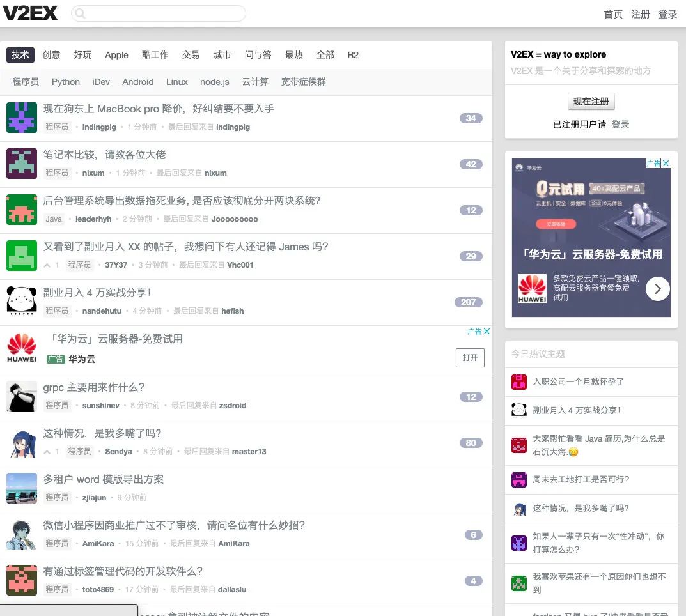The image size is (686, 616).
Task: Open Sendya's anime avatar
Action: coord(22,442)
